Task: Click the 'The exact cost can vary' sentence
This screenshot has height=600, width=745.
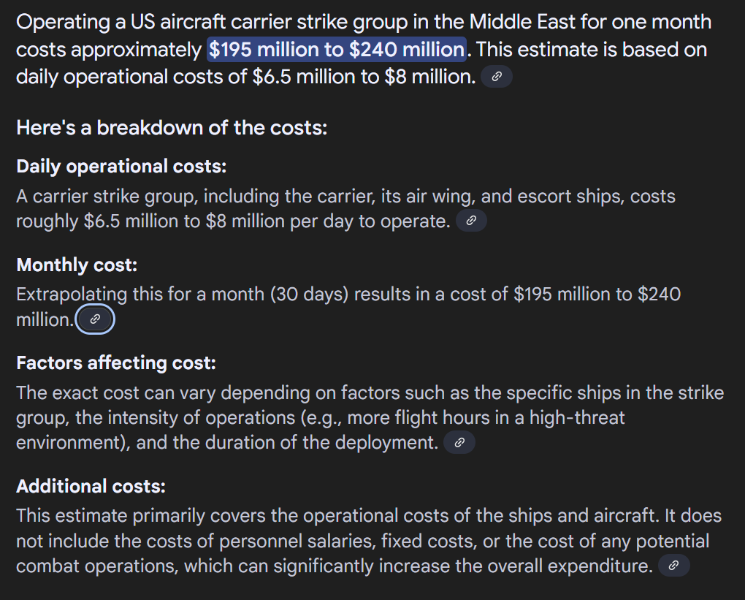Action: coord(370,418)
